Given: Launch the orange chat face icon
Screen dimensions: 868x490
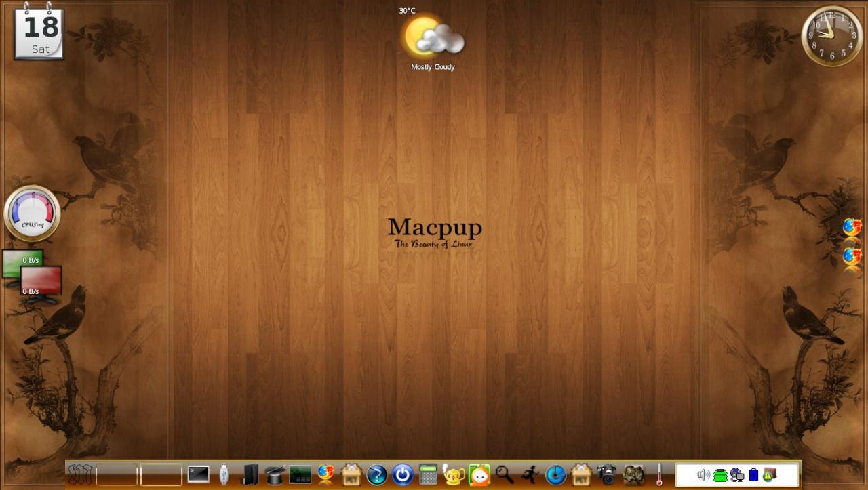Looking at the screenshot, I should coord(479,474).
